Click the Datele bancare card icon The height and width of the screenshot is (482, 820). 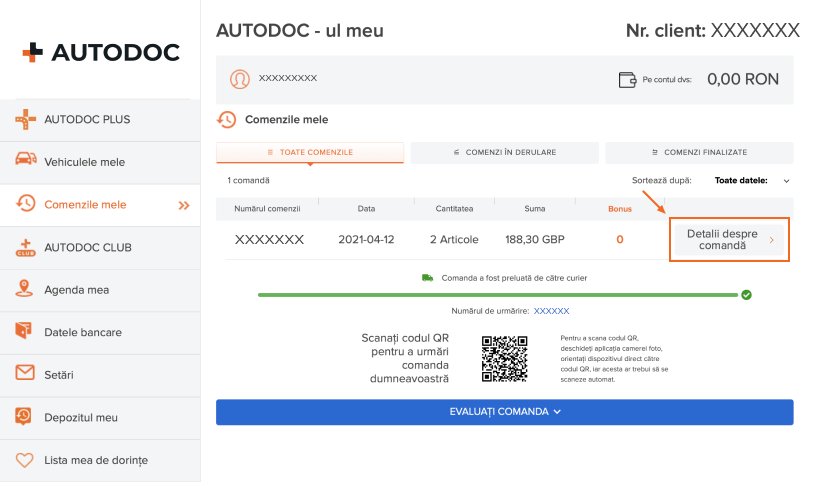click(x=25, y=332)
